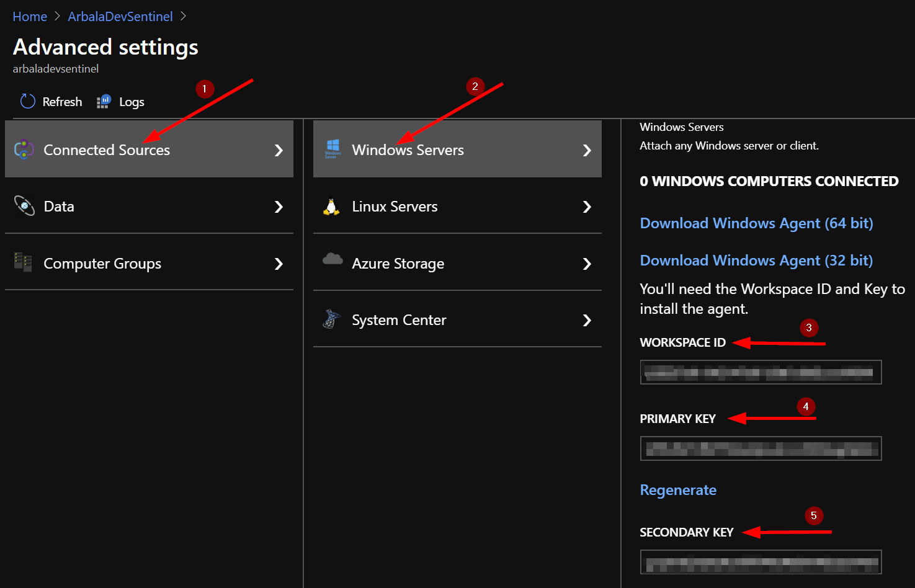This screenshot has height=588, width=915.
Task: Go to Home breadcrumb link
Action: pos(30,17)
